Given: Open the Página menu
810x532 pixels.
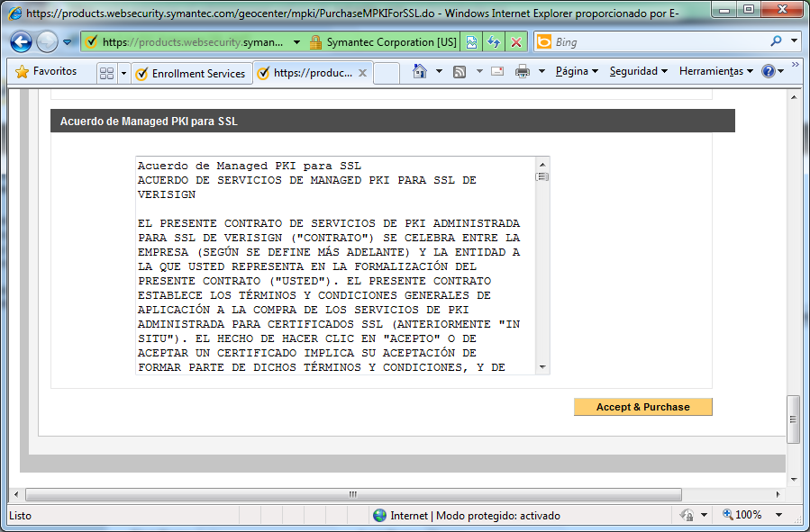Looking at the screenshot, I should point(577,72).
